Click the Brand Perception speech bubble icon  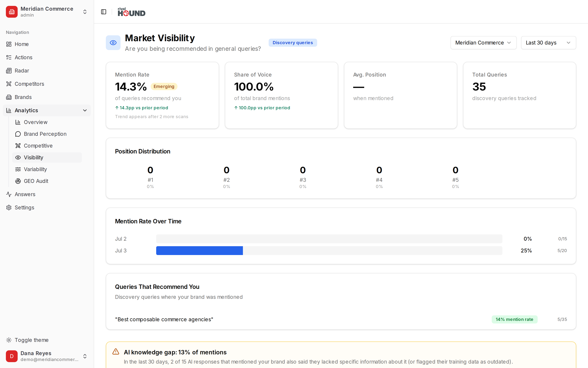pyautogui.click(x=18, y=134)
